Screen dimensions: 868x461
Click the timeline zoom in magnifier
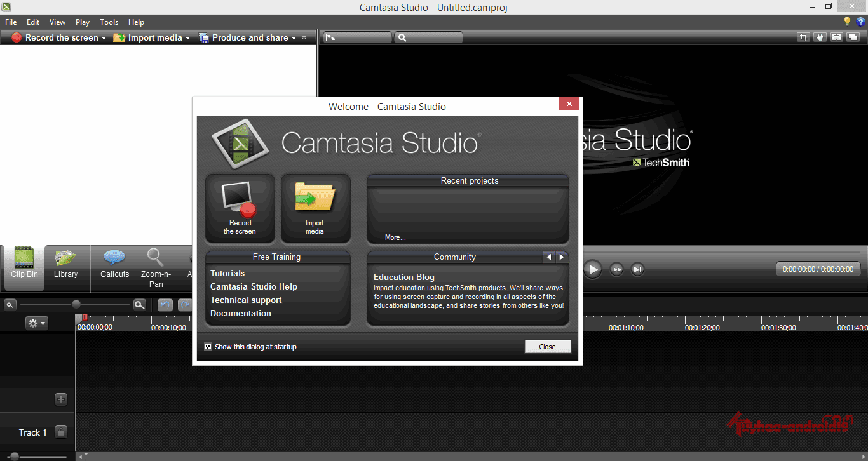point(140,305)
